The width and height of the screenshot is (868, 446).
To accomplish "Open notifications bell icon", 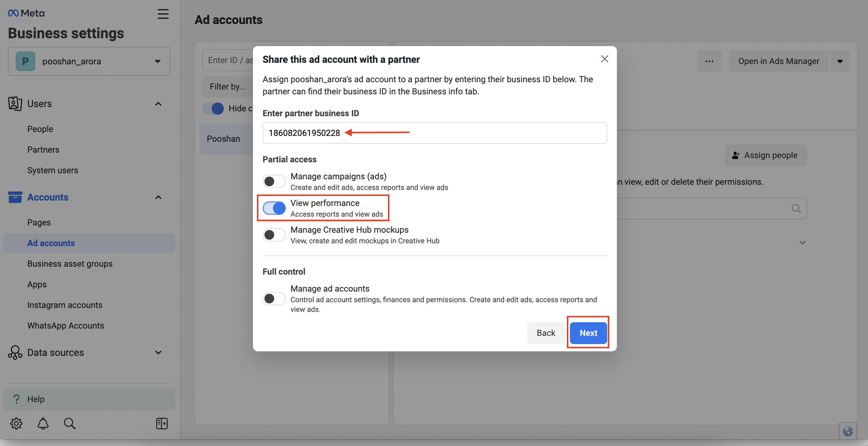I will (x=43, y=423).
